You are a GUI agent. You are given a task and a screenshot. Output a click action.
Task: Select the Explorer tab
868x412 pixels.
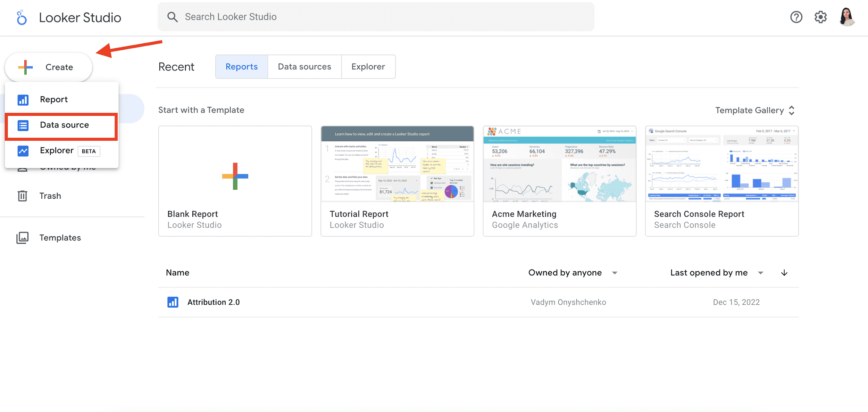[368, 66]
